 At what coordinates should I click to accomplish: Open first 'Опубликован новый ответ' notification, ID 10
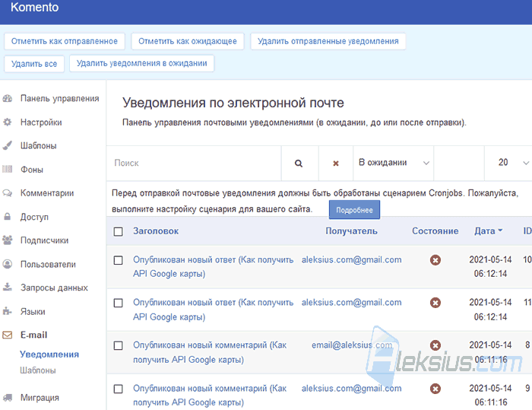(x=213, y=267)
